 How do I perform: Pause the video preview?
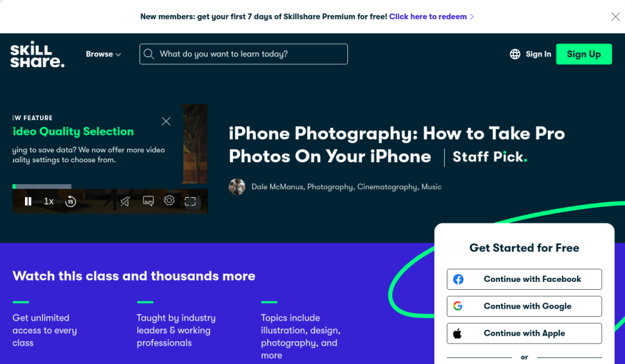28,202
